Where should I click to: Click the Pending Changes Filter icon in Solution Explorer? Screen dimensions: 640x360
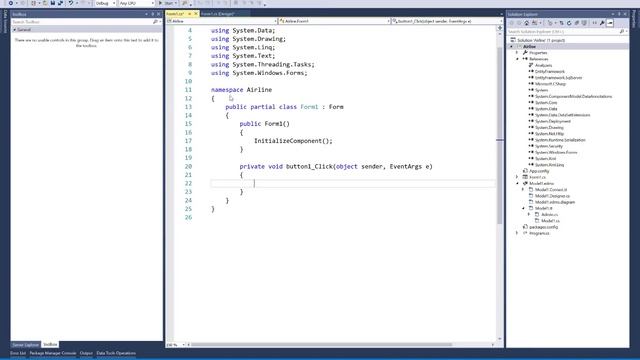coord(549,23)
